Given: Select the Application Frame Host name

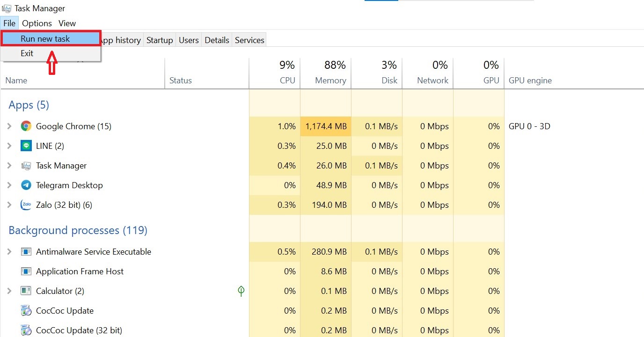Looking at the screenshot, I should [80, 271].
